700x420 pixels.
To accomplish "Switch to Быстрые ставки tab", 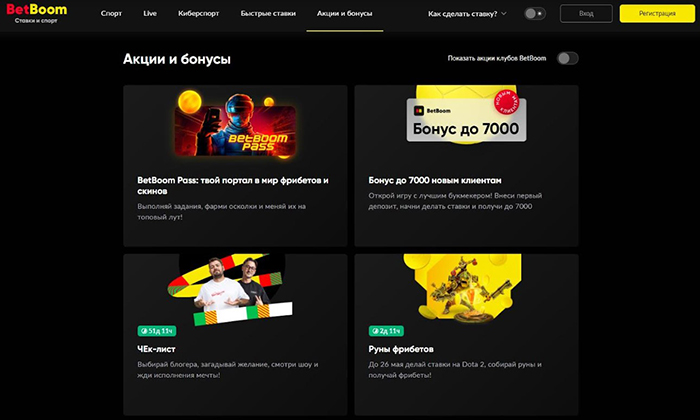I will click(x=268, y=13).
